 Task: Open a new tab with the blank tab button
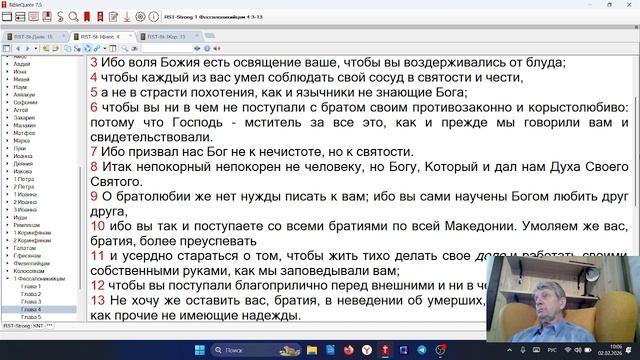pyautogui.click(x=210, y=36)
